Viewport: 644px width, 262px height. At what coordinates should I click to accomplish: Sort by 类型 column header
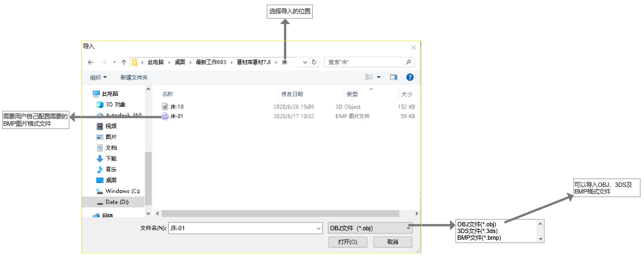pyautogui.click(x=352, y=94)
